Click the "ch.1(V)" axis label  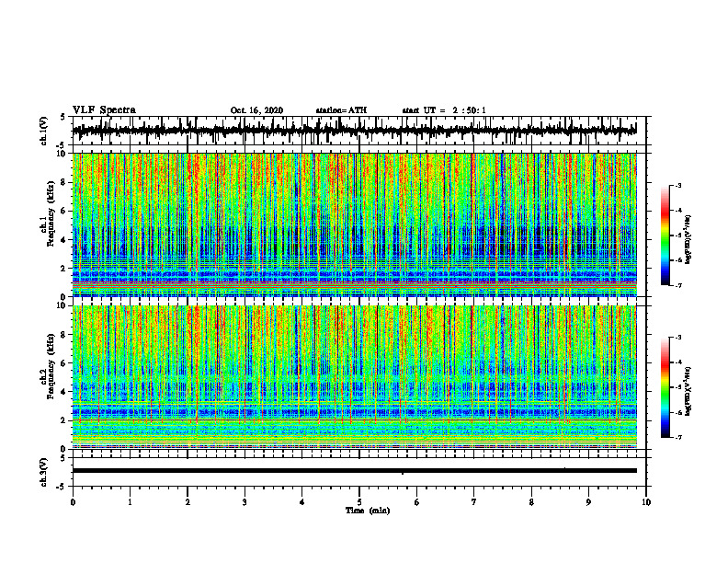pyautogui.click(x=44, y=131)
